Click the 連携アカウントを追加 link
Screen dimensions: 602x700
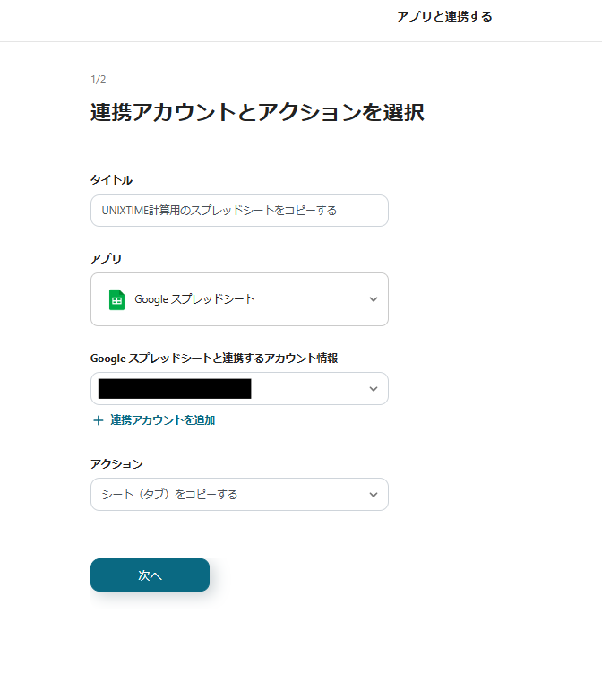tap(162, 420)
